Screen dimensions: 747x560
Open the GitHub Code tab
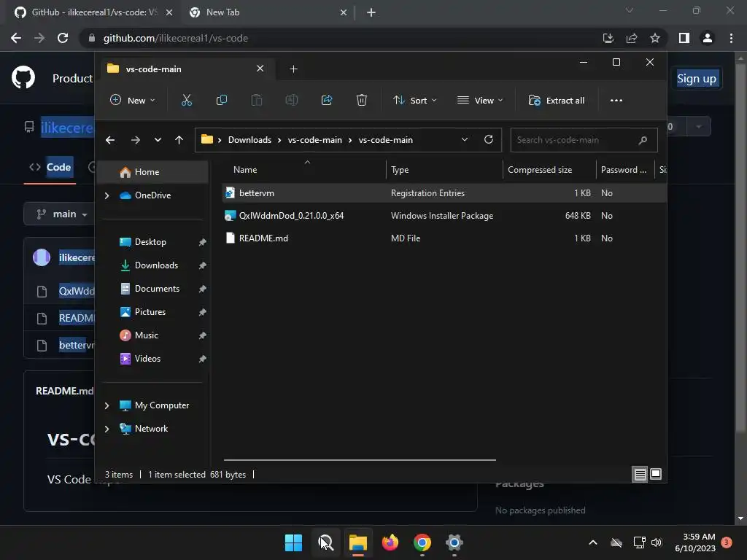pos(50,167)
